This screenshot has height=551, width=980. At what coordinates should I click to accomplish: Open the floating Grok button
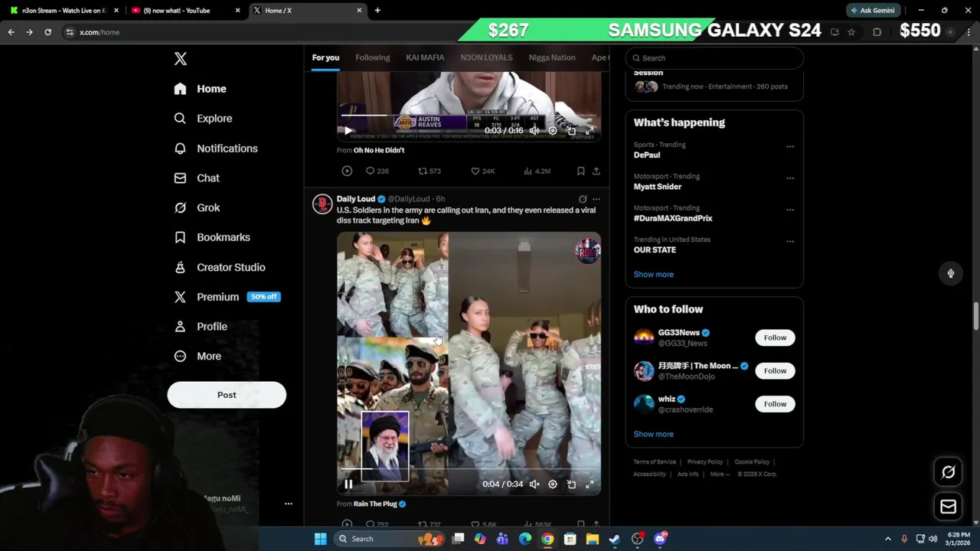pyautogui.click(x=949, y=472)
